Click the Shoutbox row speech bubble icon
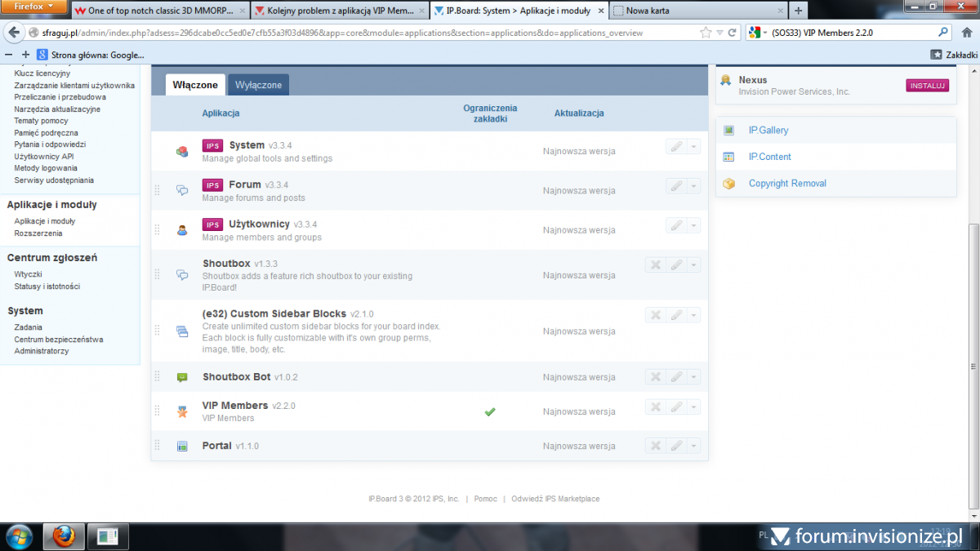The height and width of the screenshot is (551, 980). tap(182, 275)
